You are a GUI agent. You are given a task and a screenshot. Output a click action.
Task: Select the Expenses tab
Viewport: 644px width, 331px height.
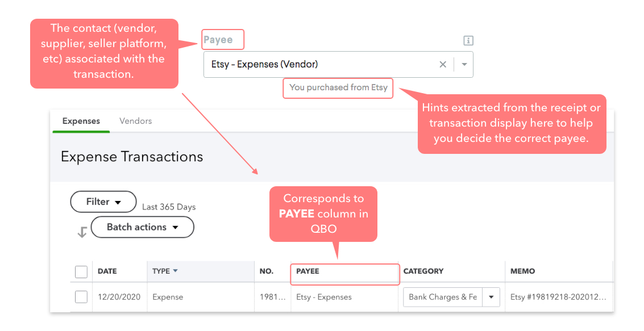[81, 121]
